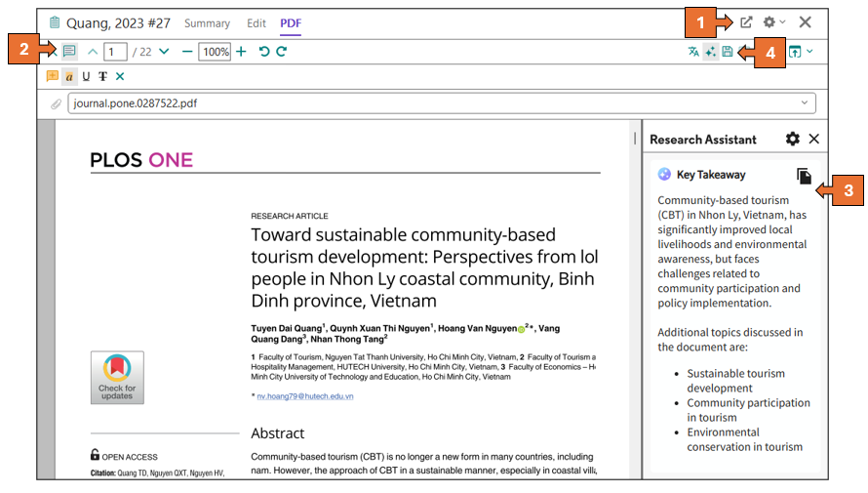Image resolution: width=868 pixels, height=493 pixels.
Task: Toggle the annotations comment panel icon
Action: coord(69,52)
